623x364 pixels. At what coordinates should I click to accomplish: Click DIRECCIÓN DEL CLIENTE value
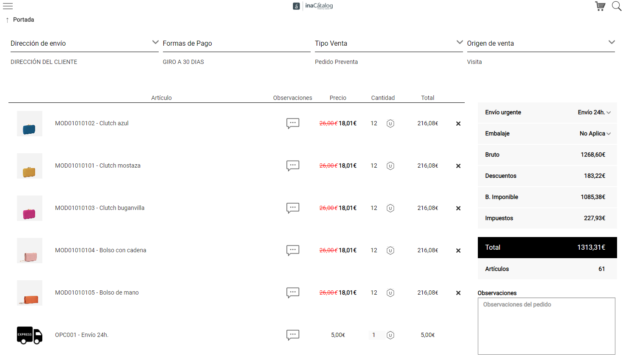click(x=44, y=62)
